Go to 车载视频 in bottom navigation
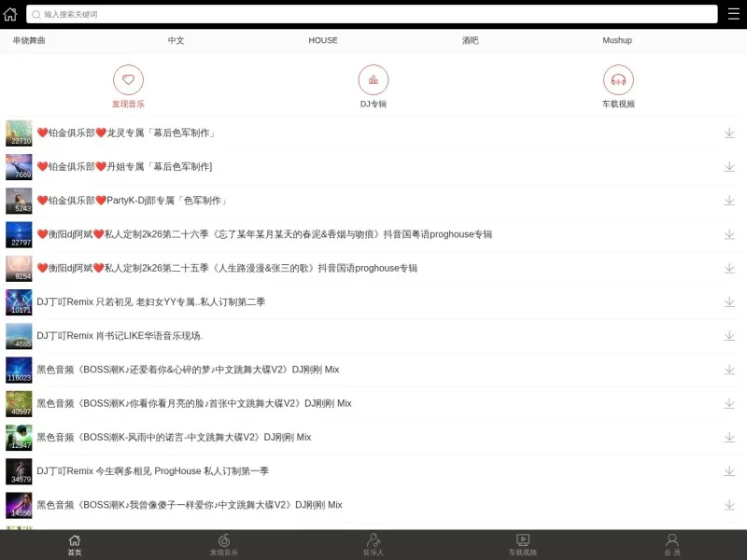The height and width of the screenshot is (560, 747). [523, 545]
